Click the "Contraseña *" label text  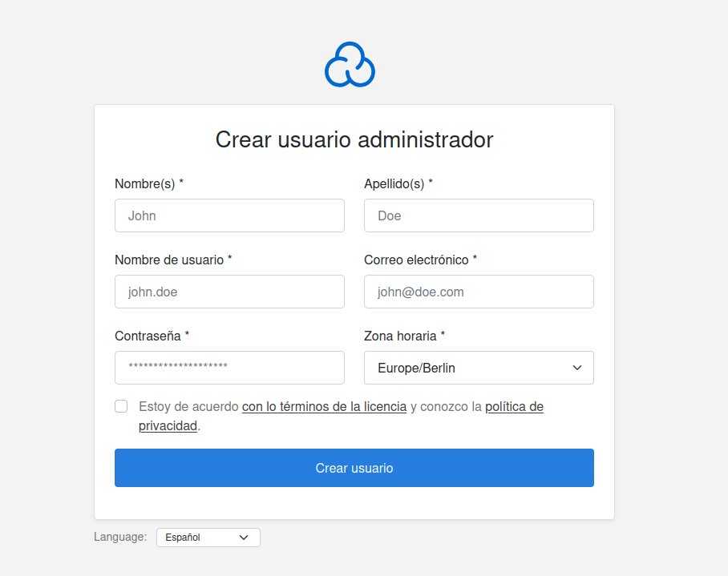(152, 336)
